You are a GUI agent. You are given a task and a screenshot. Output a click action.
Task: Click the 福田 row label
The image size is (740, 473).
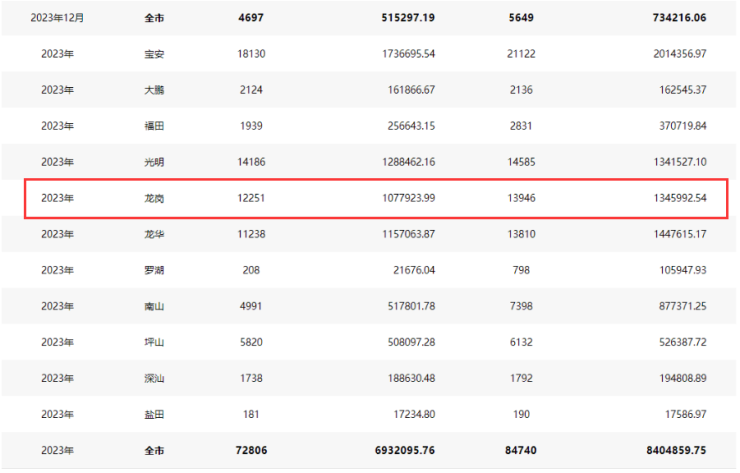click(x=154, y=126)
